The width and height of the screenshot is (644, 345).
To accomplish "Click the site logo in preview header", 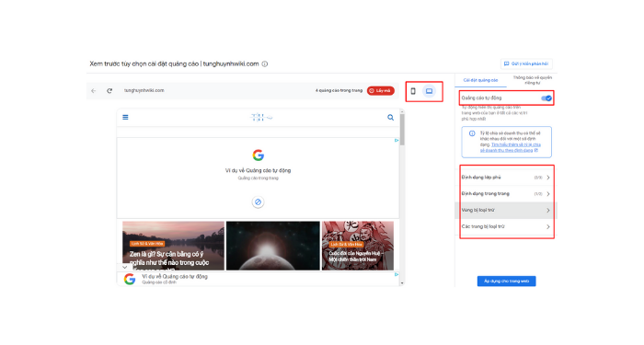I will point(260,118).
